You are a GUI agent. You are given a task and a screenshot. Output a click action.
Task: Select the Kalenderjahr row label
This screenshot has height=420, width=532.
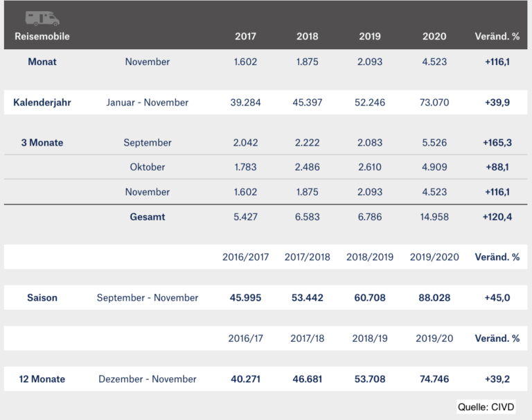click(x=42, y=102)
